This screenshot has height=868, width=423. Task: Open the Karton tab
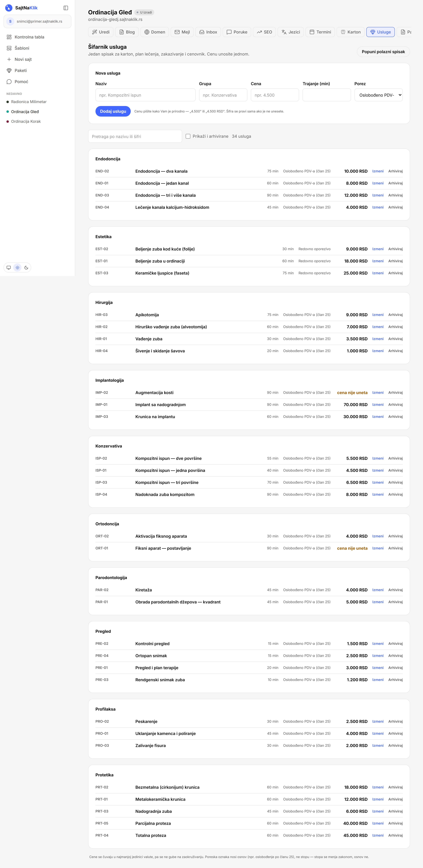[351, 32]
